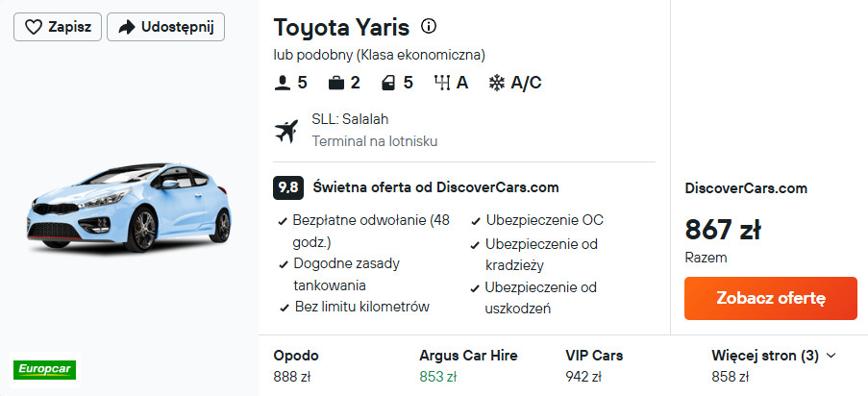Click the passenger seats icon

point(283,83)
